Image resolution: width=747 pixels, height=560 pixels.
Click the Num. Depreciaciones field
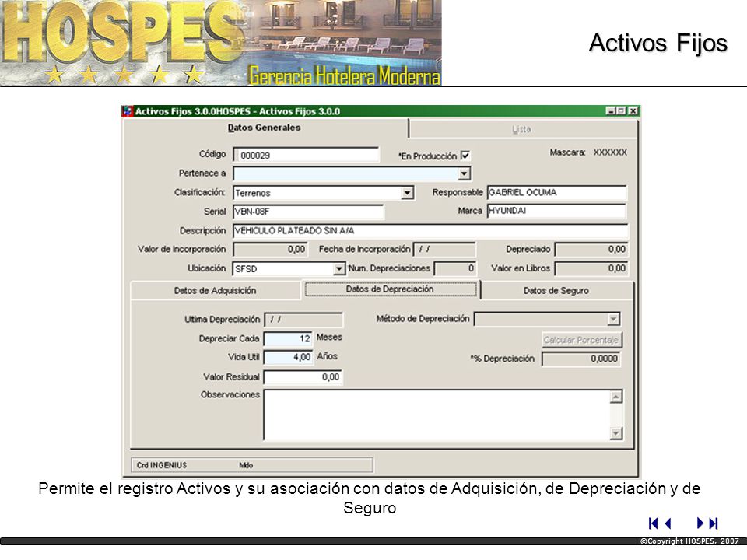(x=455, y=268)
